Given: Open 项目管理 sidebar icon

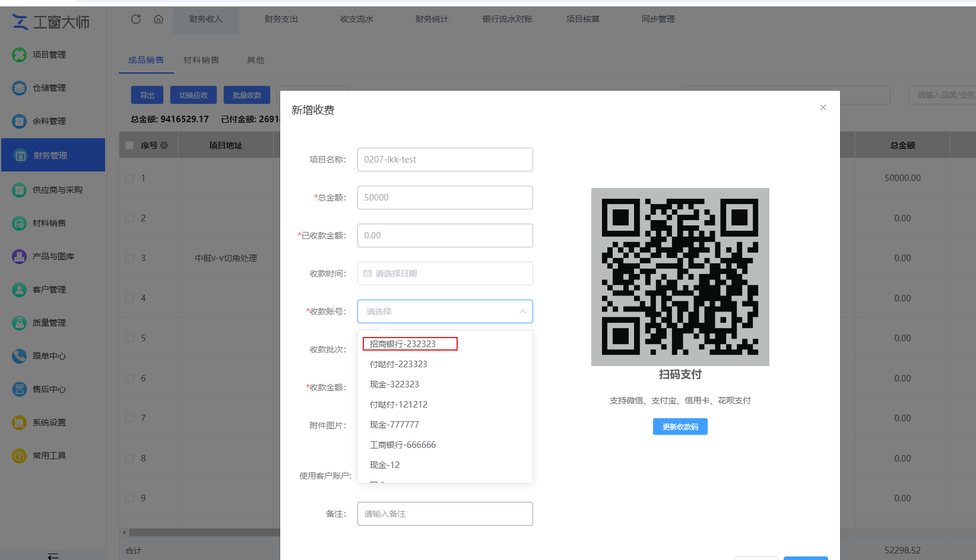Looking at the screenshot, I should pos(20,55).
